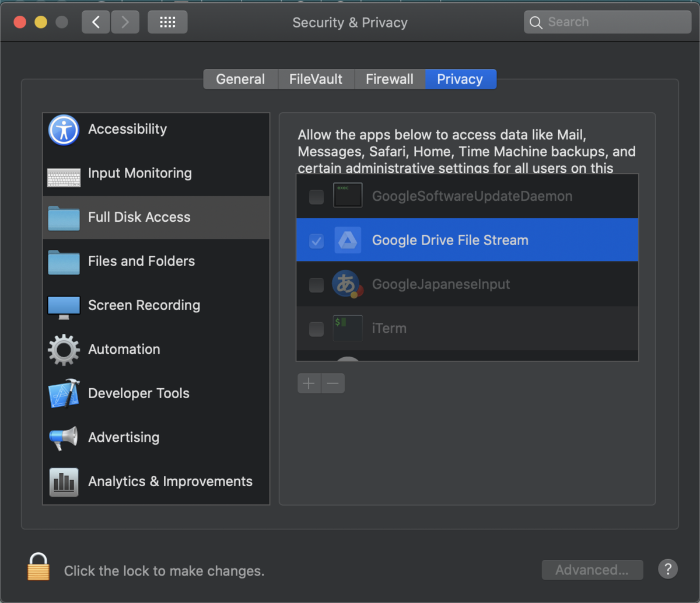Click into the Search field

[x=607, y=22]
